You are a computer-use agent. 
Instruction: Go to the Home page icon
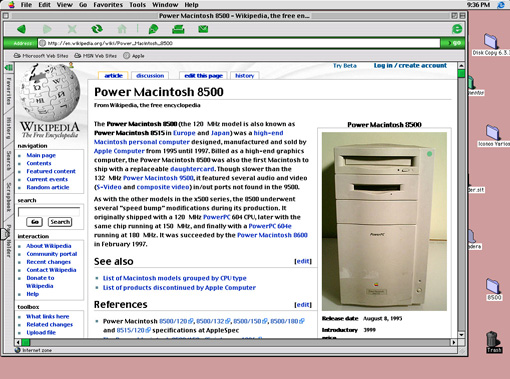coord(122,29)
